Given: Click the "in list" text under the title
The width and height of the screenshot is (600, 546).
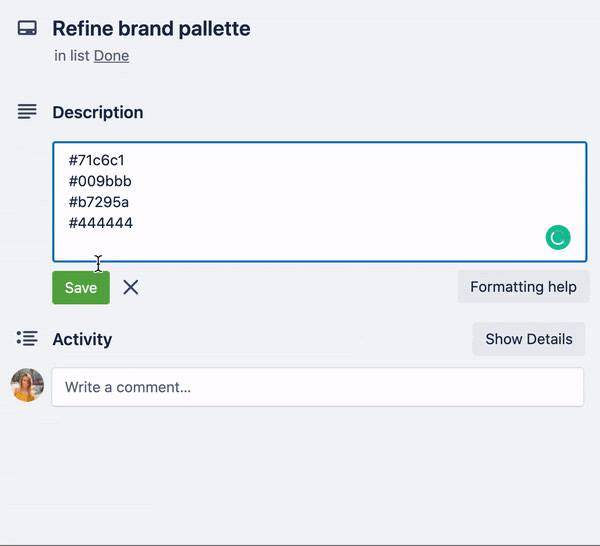Looking at the screenshot, I should (72, 56).
